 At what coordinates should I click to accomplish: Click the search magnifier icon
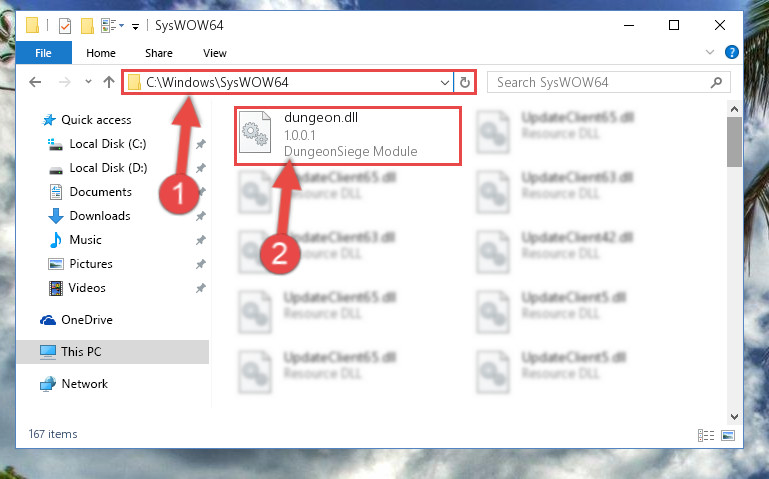[716, 82]
